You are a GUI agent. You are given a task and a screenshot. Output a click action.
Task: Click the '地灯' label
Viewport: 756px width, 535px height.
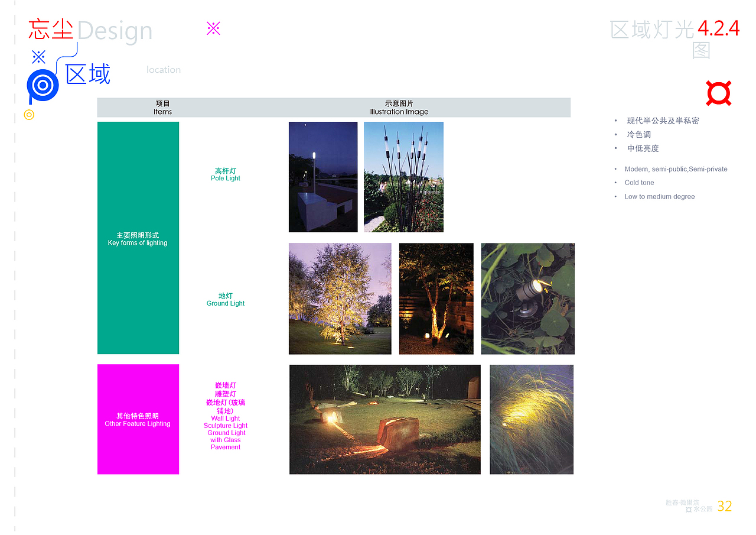226,296
